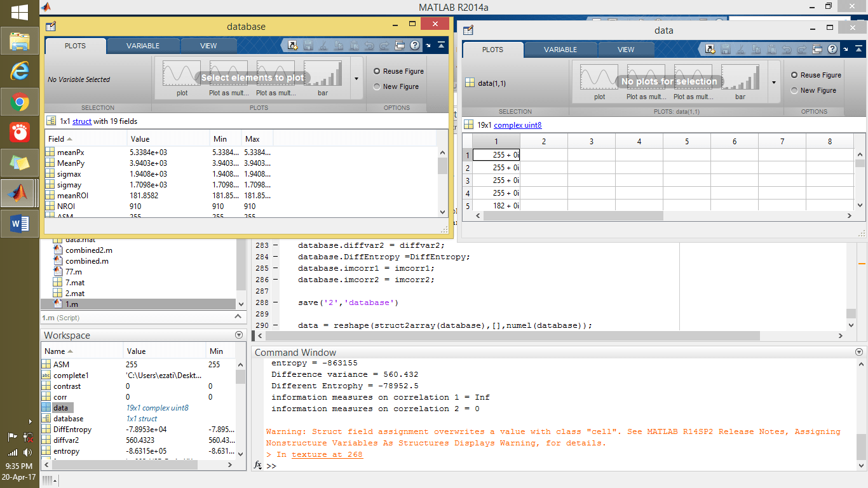This screenshot has height=488, width=868.
Task: Click the Windows Start button
Action: click(x=20, y=11)
